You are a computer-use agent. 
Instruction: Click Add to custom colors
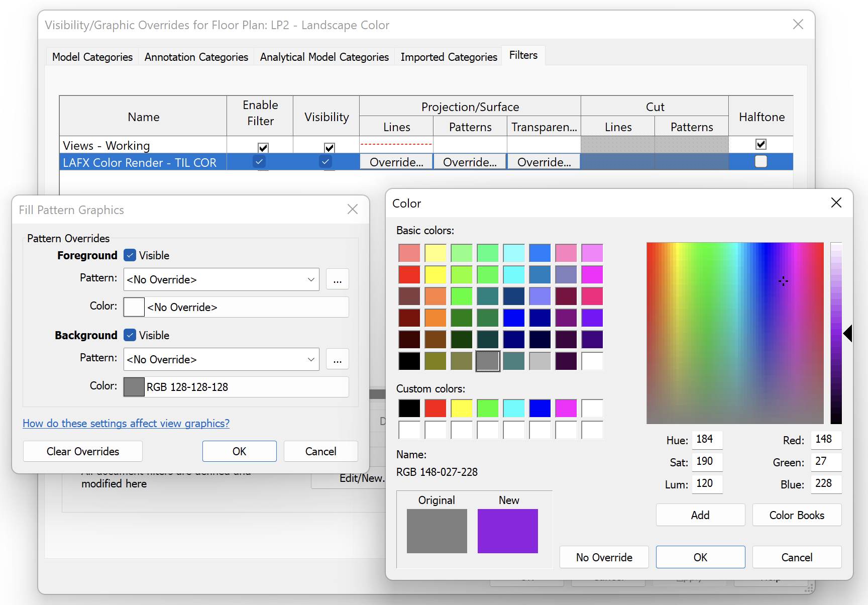click(x=700, y=515)
